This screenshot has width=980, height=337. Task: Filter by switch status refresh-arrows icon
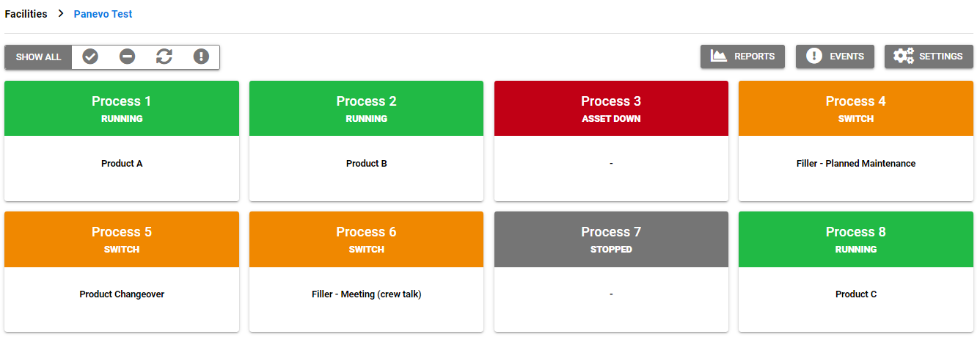coord(164,57)
